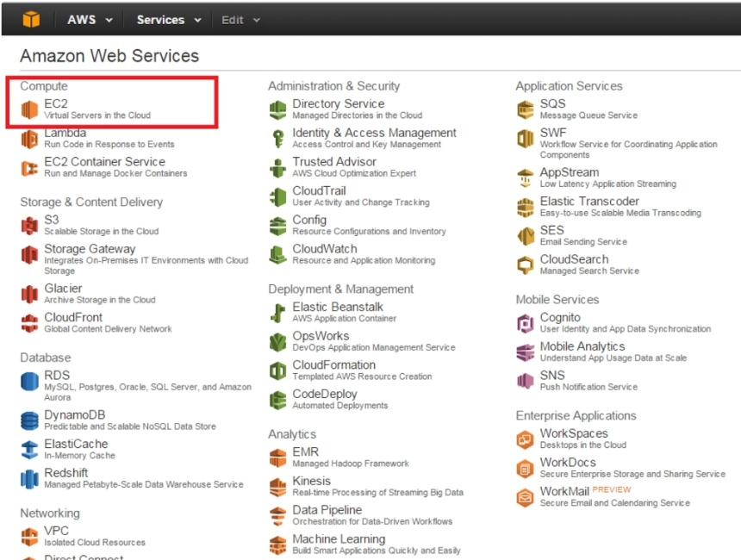Open the Machine Learning link

coord(339,539)
